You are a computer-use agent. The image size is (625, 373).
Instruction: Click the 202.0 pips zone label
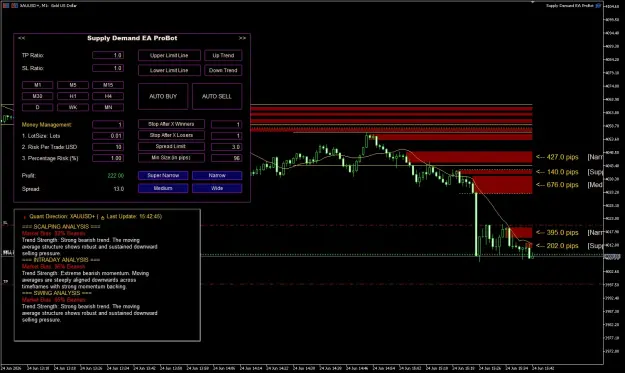557,246
